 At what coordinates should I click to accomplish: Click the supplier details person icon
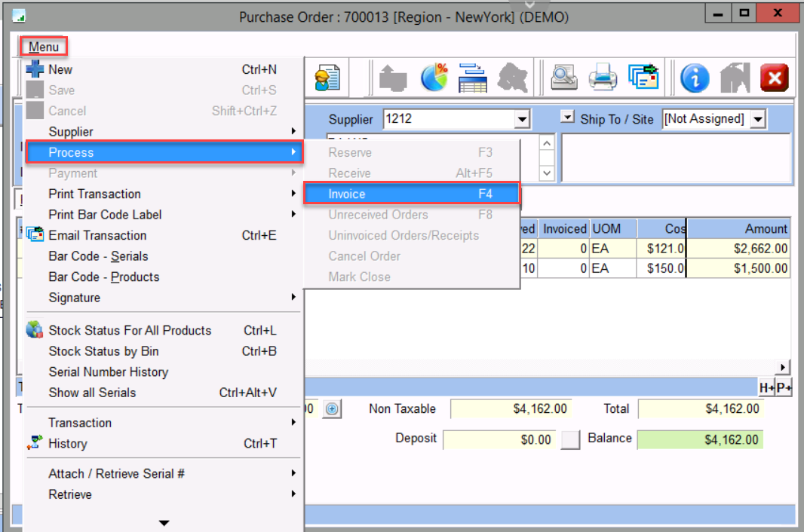327,78
